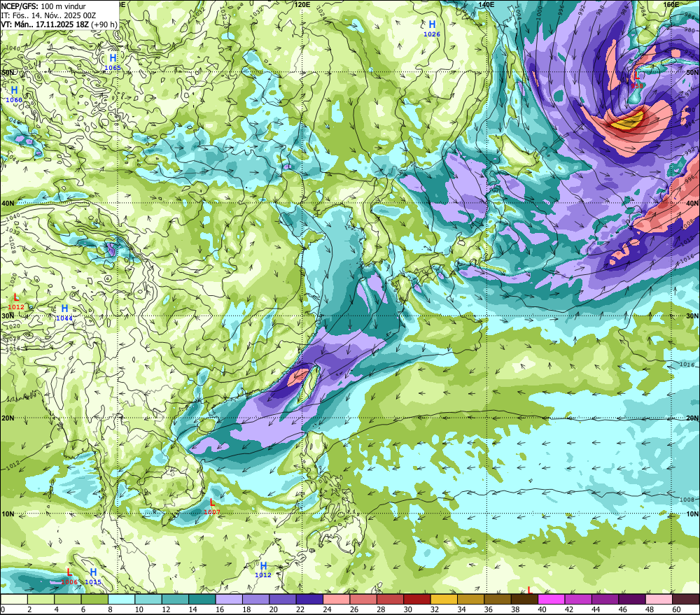
Task: Click the legend value 60
Action: tap(676, 609)
